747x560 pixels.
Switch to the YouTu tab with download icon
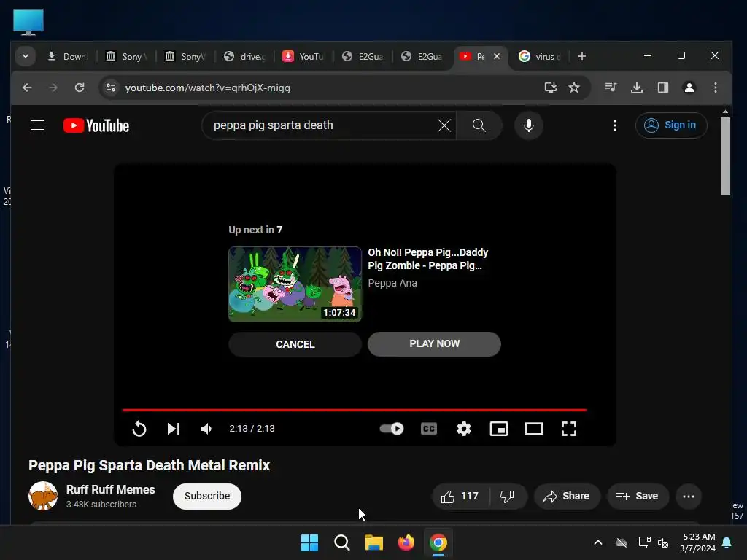pyautogui.click(x=304, y=57)
